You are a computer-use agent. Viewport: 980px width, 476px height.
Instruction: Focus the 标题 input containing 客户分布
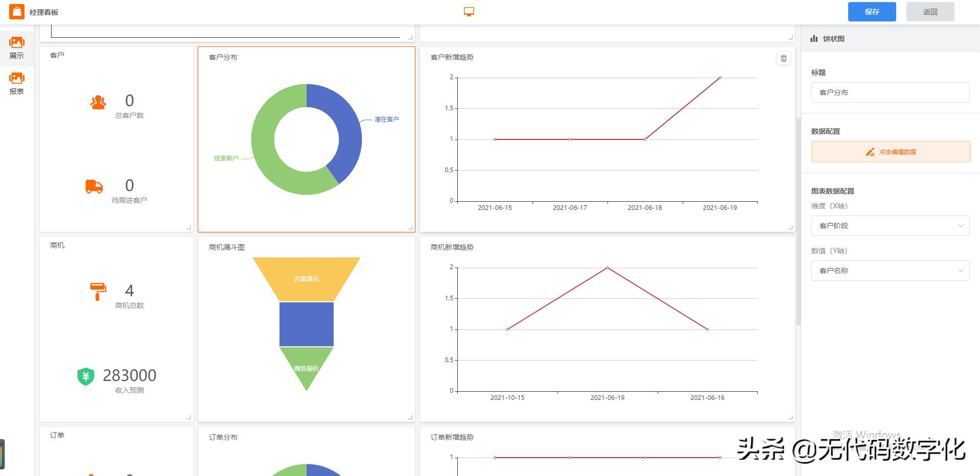(x=890, y=92)
